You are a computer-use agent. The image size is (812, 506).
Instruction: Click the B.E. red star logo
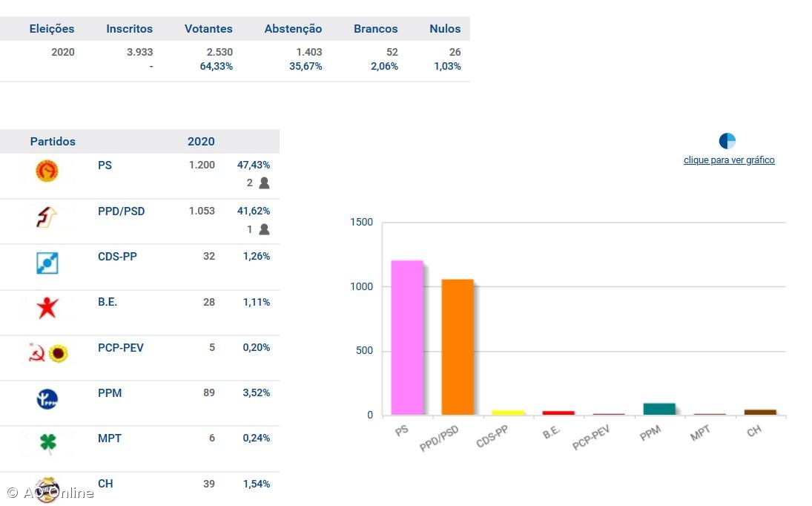point(47,308)
